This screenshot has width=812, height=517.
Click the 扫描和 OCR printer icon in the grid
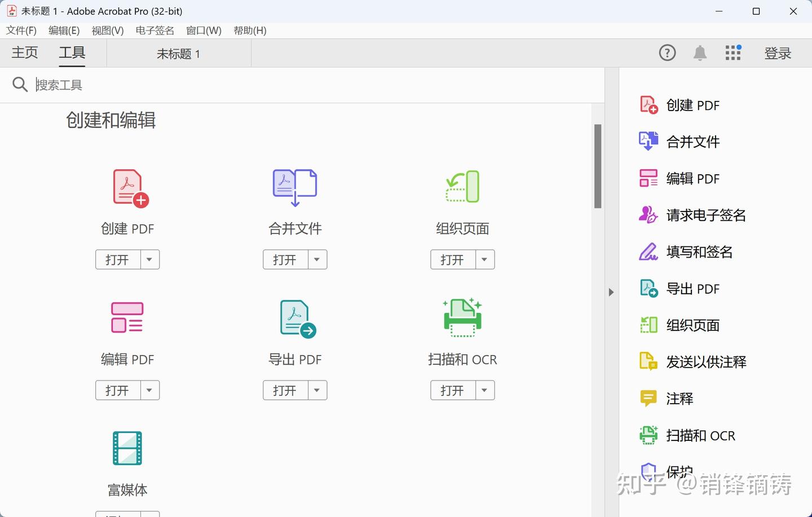tap(462, 318)
